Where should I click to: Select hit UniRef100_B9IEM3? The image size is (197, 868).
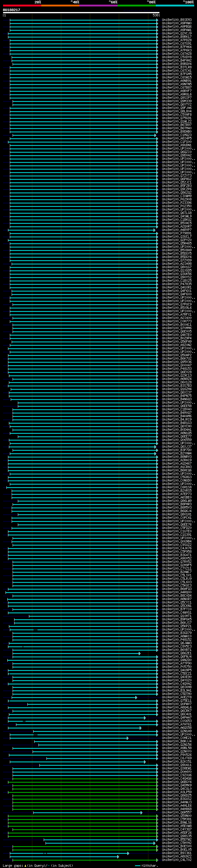click(x=177, y=20)
